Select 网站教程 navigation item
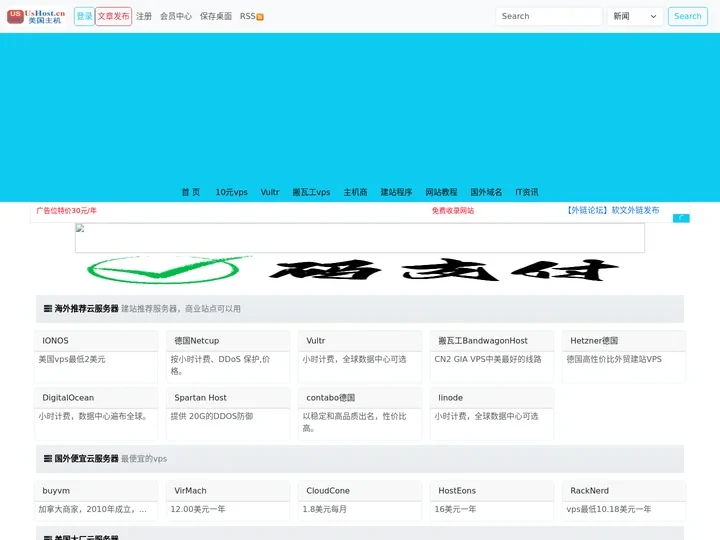This screenshot has width=720, height=540. click(441, 192)
